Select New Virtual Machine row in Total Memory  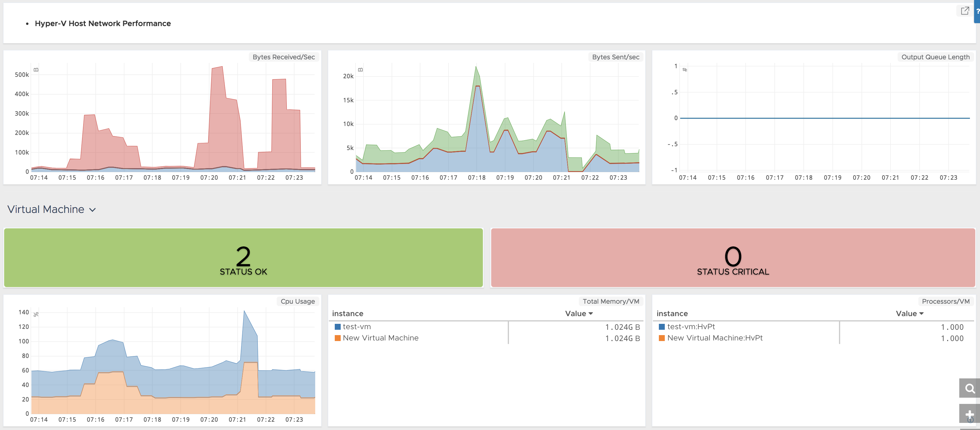pyautogui.click(x=486, y=338)
